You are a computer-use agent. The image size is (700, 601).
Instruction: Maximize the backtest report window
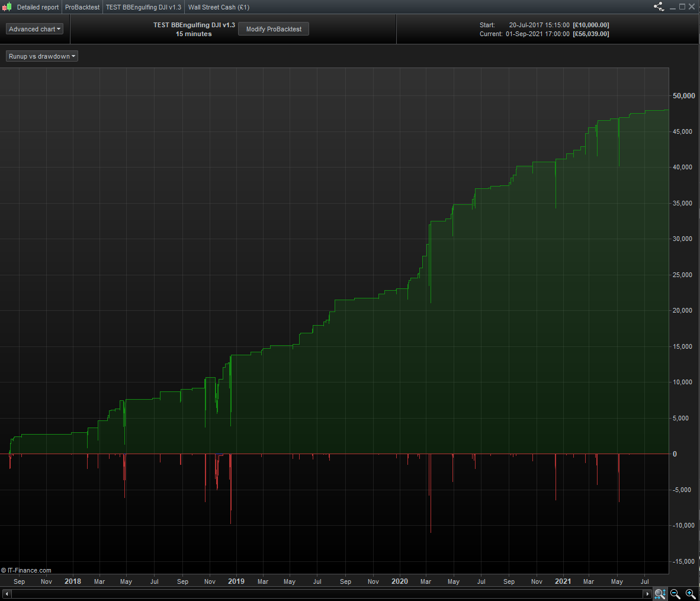(682, 7)
